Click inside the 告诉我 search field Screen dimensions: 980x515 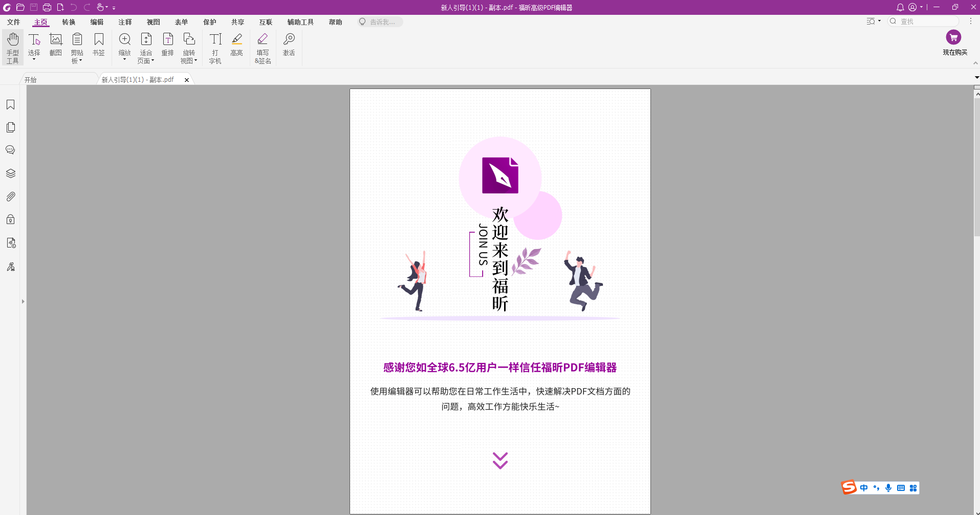[380, 21]
